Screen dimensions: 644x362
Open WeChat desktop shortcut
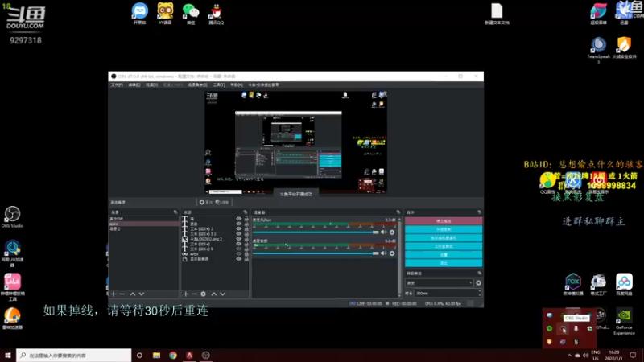pos(191,14)
